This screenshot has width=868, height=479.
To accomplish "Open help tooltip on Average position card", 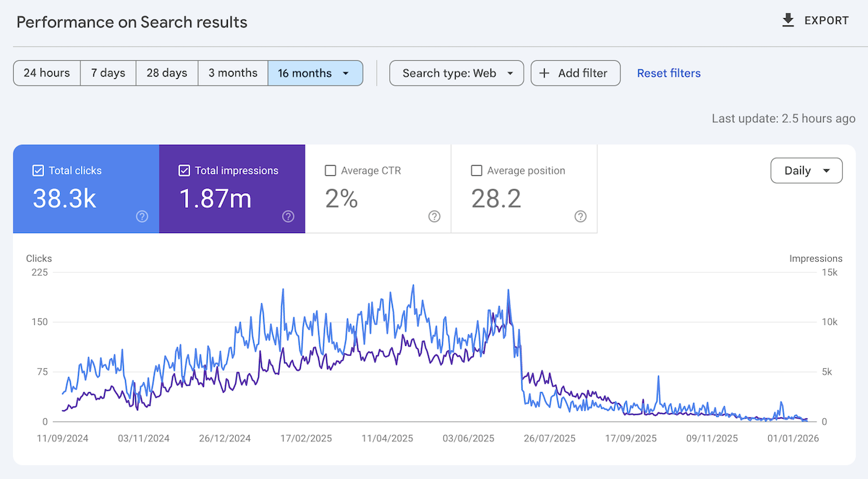I will pyautogui.click(x=580, y=216).
